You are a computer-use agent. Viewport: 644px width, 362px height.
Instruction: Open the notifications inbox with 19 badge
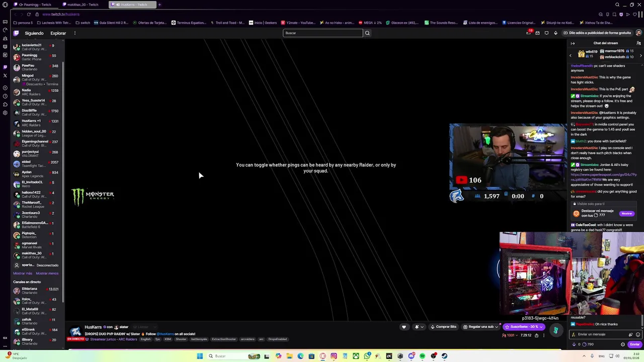coord(529,33)
